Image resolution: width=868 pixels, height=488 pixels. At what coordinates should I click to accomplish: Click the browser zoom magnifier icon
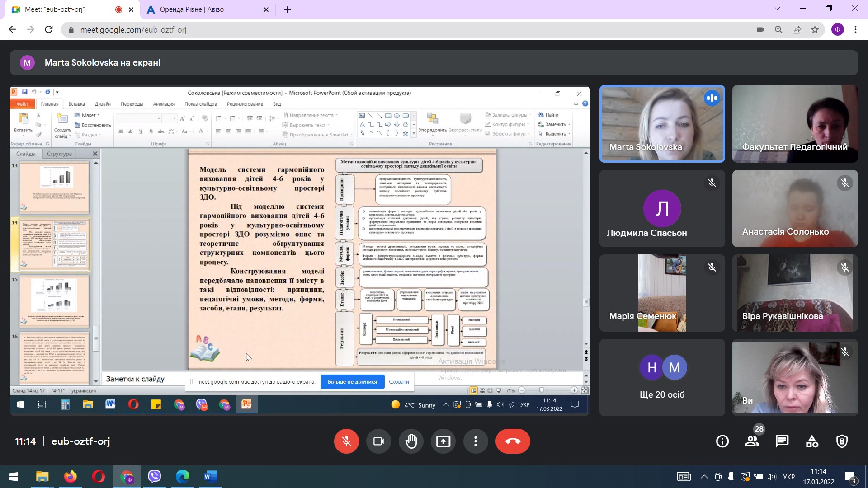778,29
